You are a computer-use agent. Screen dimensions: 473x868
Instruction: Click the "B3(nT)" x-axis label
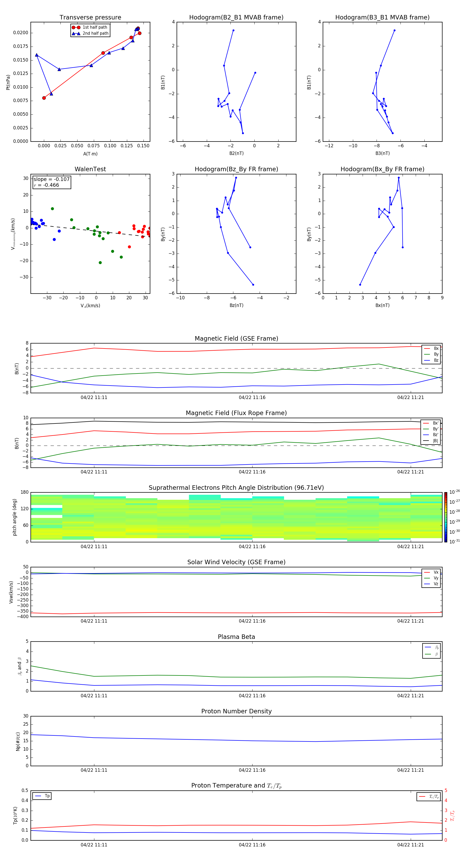(x=382, y=153)
